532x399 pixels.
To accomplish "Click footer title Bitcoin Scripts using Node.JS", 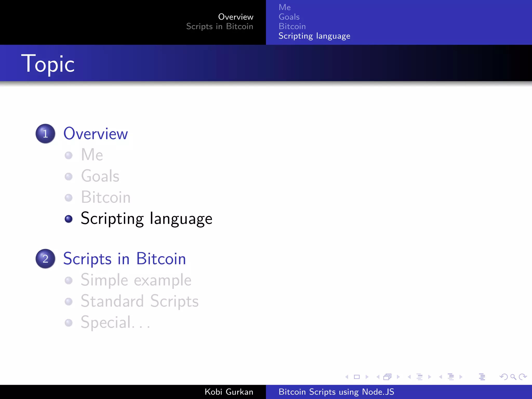I will tap(336, 392).
